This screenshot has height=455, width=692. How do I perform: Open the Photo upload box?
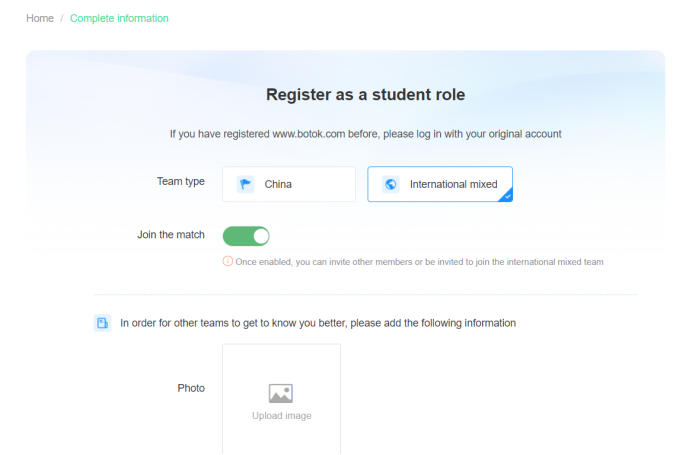(282, 399)
